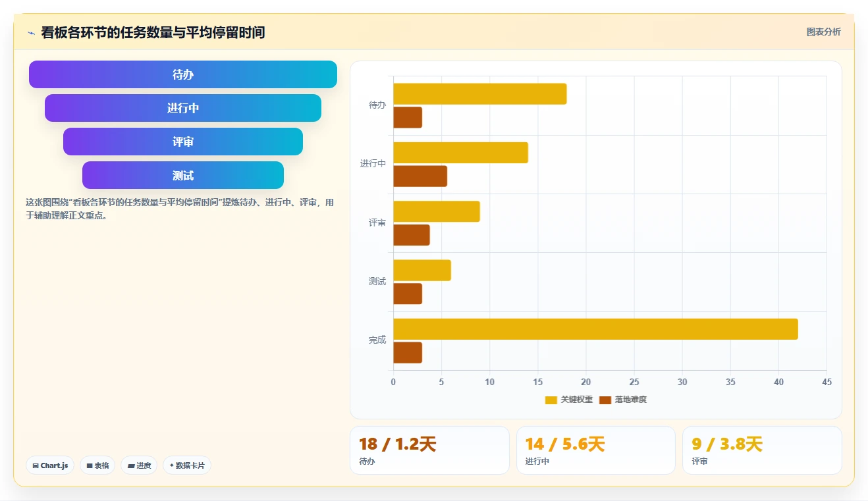Click the 待办 y-axis label
Screen dimensions: 868x501
point(377,105)
